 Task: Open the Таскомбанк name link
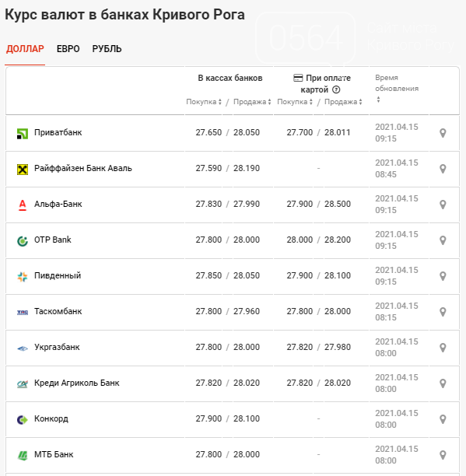tap(58, 312)
